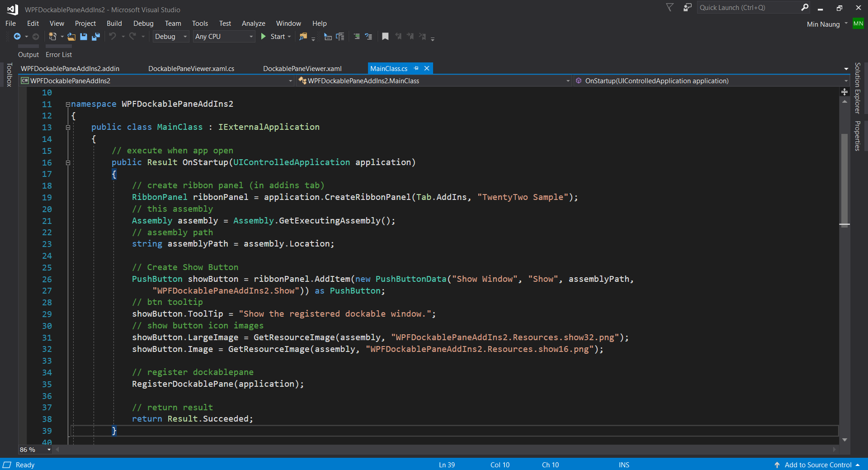Switch to the DockablePaneViewer.xaml tab

(x=302, y=68)
